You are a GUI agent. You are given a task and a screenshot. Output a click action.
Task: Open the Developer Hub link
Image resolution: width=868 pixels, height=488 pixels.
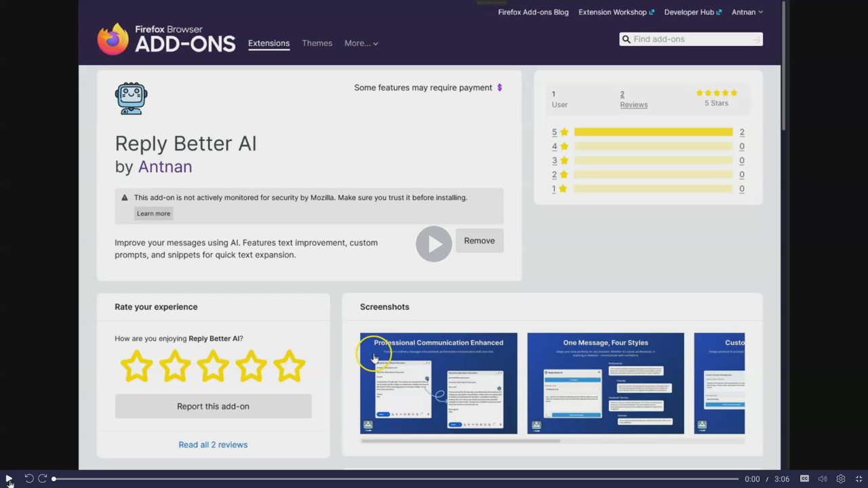(x=693, y=12)
